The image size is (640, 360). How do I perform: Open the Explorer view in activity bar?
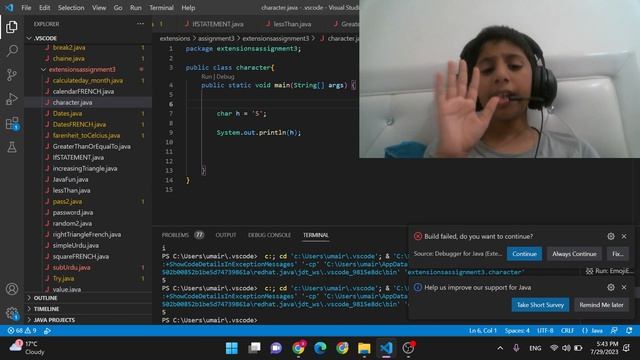coord(12,27)
